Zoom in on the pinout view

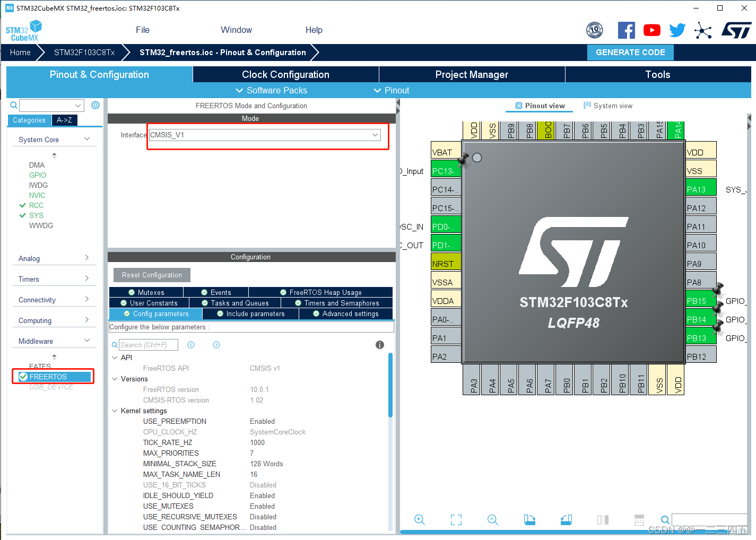[x=420, y=520]
